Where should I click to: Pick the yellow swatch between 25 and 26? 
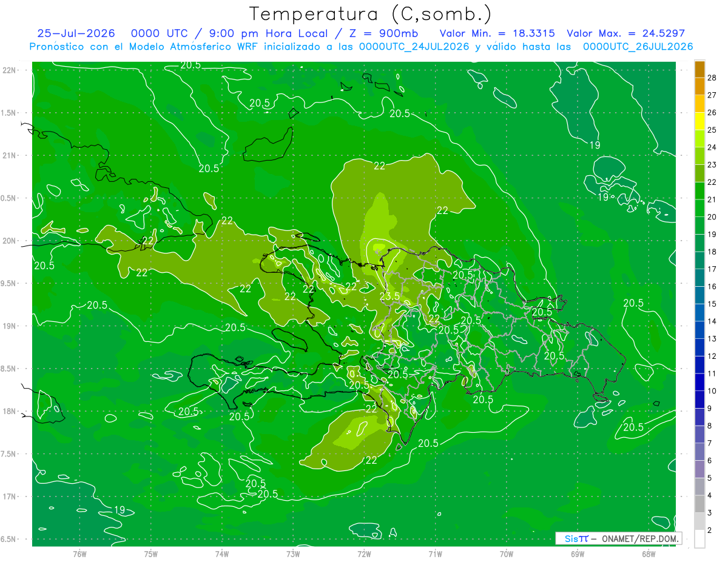(699, 121)
